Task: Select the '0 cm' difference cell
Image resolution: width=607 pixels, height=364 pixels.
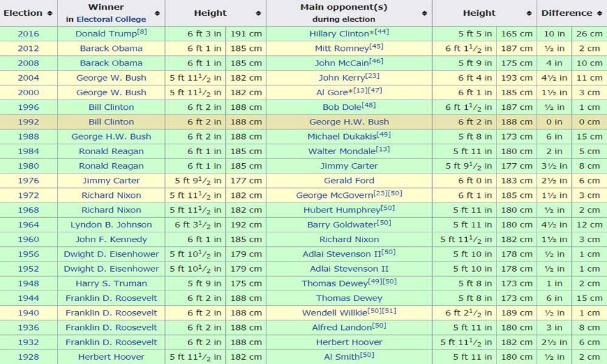Action: tap(589, 122)
